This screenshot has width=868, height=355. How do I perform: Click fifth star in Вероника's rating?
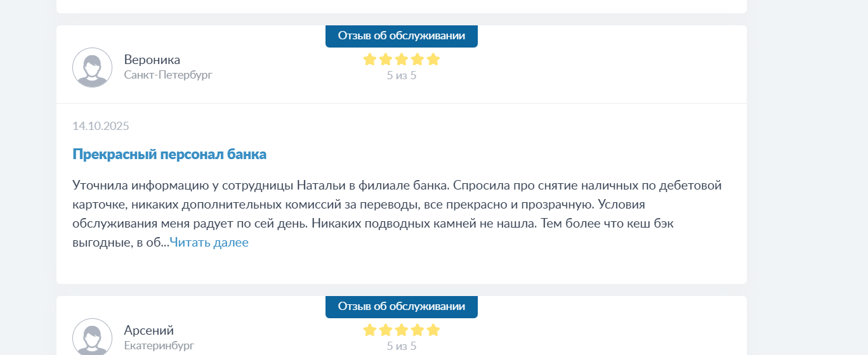click(x=433, y=60)
